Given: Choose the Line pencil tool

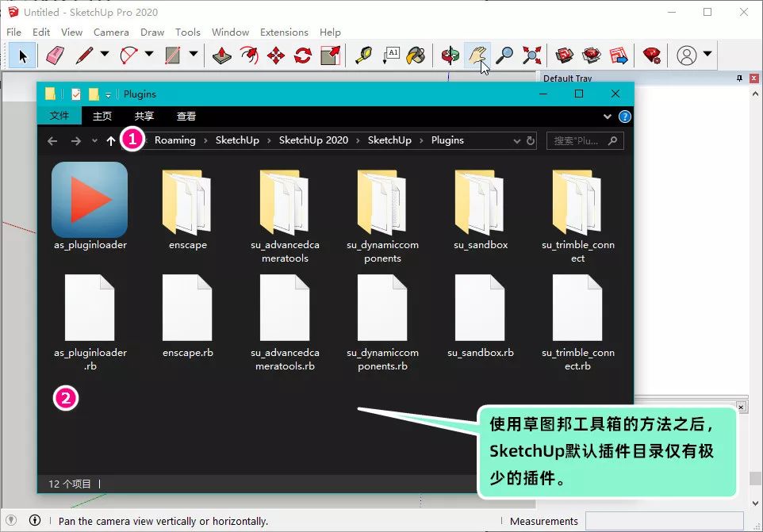Looking at the screenshot, I should point(84,55).
